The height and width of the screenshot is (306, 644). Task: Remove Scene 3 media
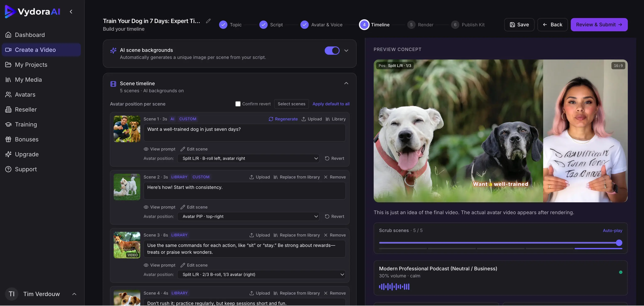coord(335,235)
